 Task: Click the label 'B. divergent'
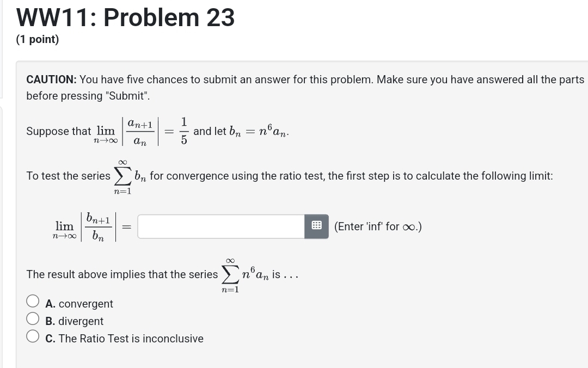click(74, 321)
